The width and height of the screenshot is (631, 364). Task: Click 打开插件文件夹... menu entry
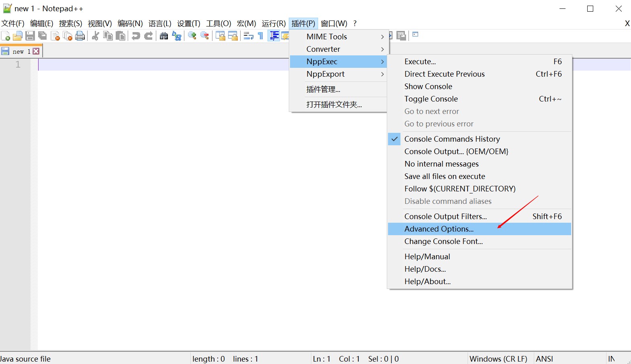[338, 104]
